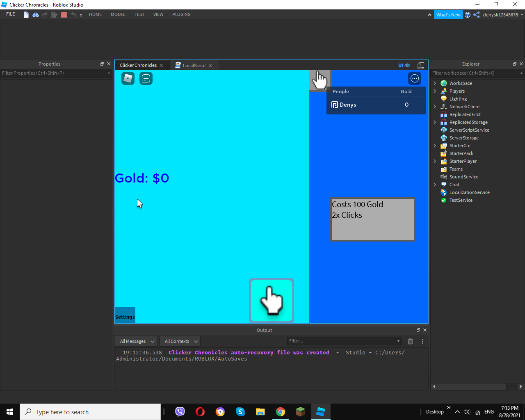Click the big hand clicker button
525x420 pixels.
[272, 301]
